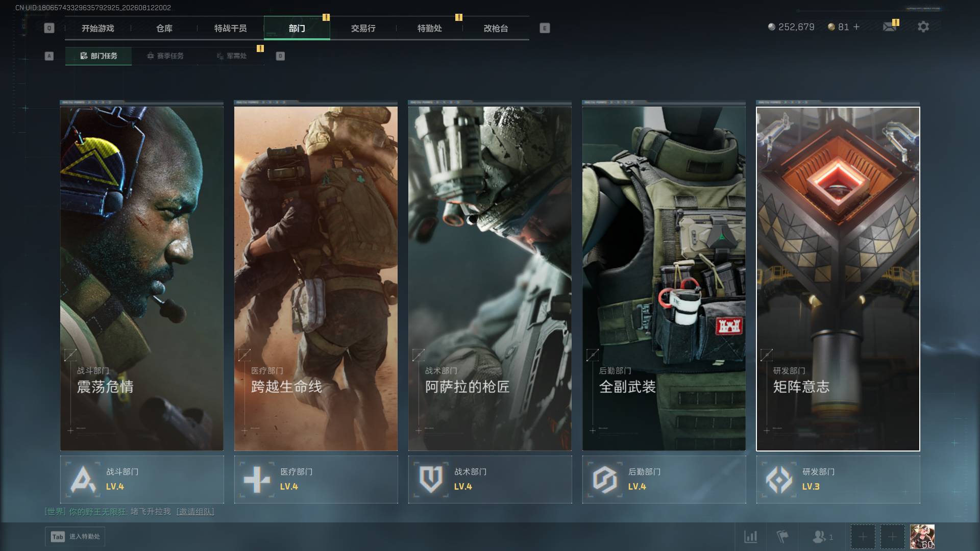The width and height of the screenshot is (980, 551).
Task: Click the 医疗部门 cross emblem icon
Action: [x=257, y=480]
